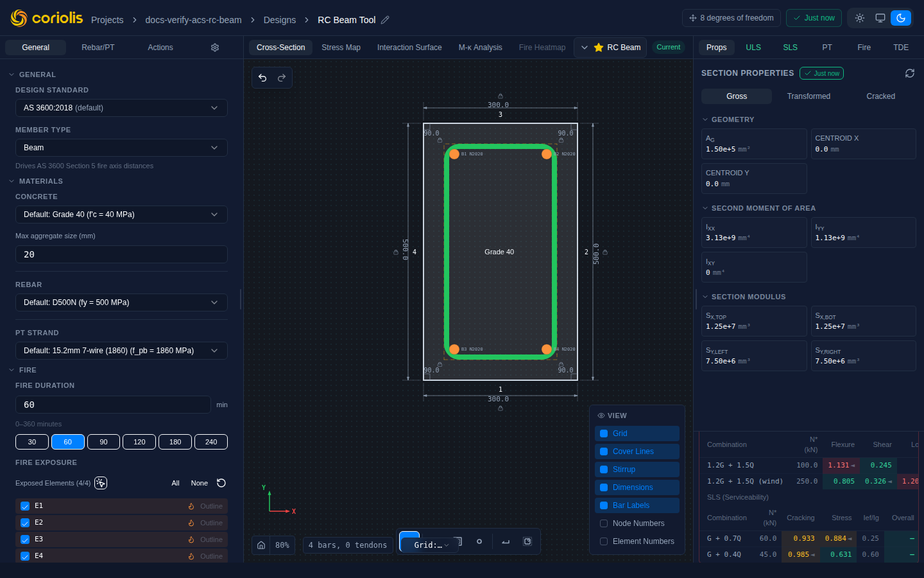Uncheck exposed element E3

(x=25, y=539)
